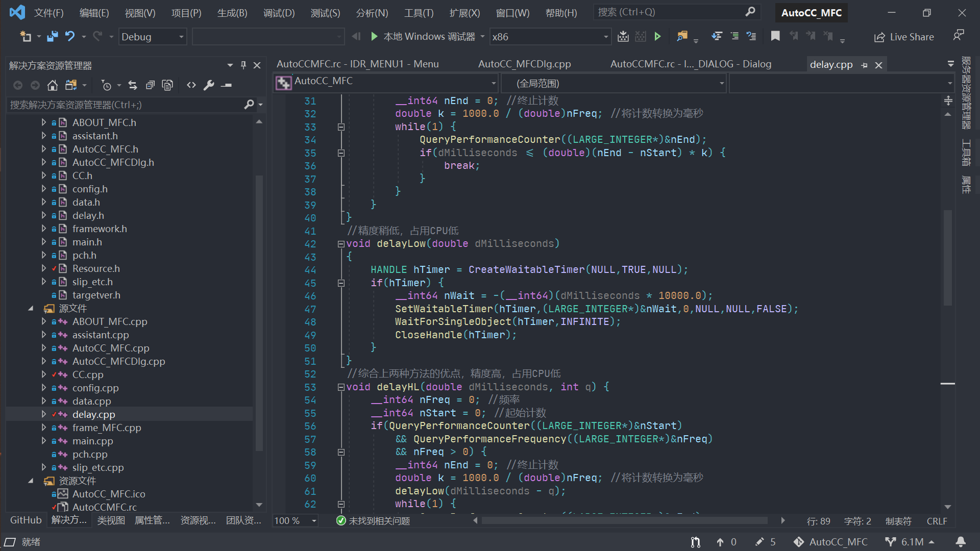Switch to AutoCC_MFCDlg.cpp tab

[524, 64]
